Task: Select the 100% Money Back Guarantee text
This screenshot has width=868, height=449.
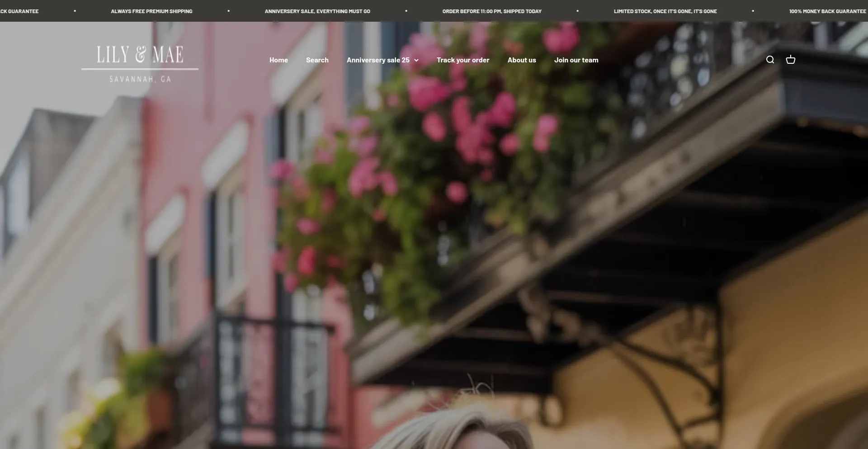Action: (x=827, y=11)
